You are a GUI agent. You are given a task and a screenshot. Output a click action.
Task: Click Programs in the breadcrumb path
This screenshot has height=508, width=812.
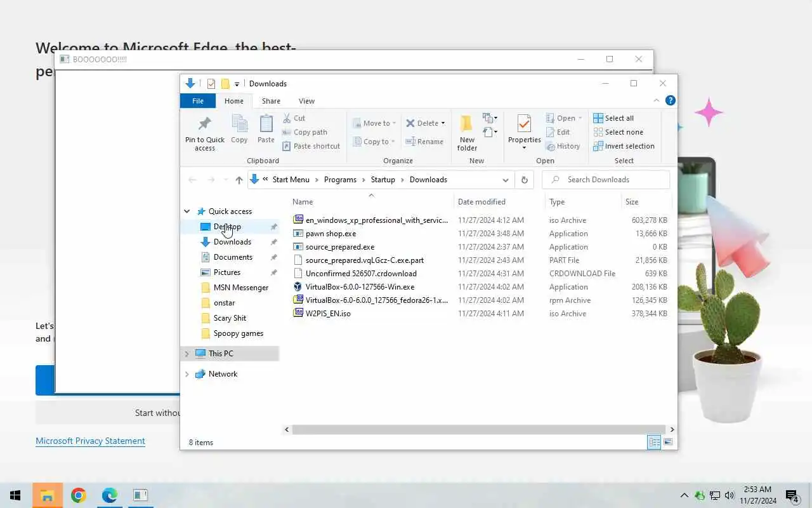point(340,180)
